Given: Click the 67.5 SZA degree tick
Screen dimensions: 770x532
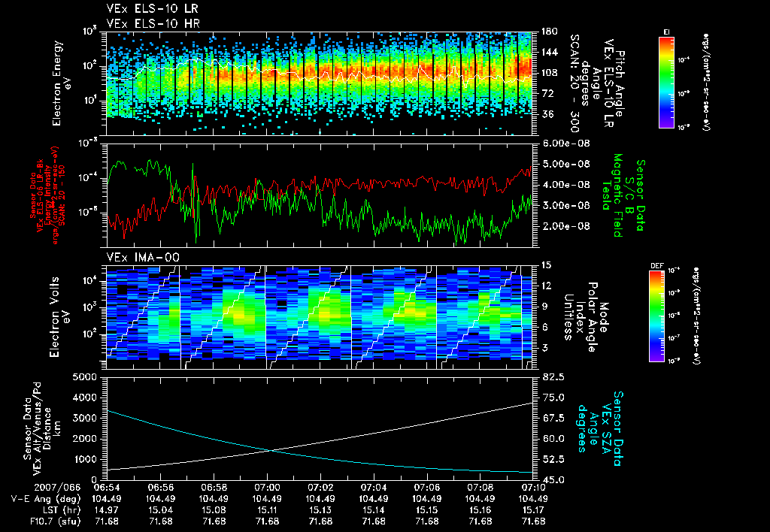Looking at the screenshot, I should (552, 418).
